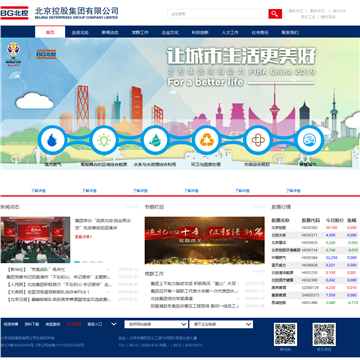Select the active blue news carousel dot

tap(77, 262)
